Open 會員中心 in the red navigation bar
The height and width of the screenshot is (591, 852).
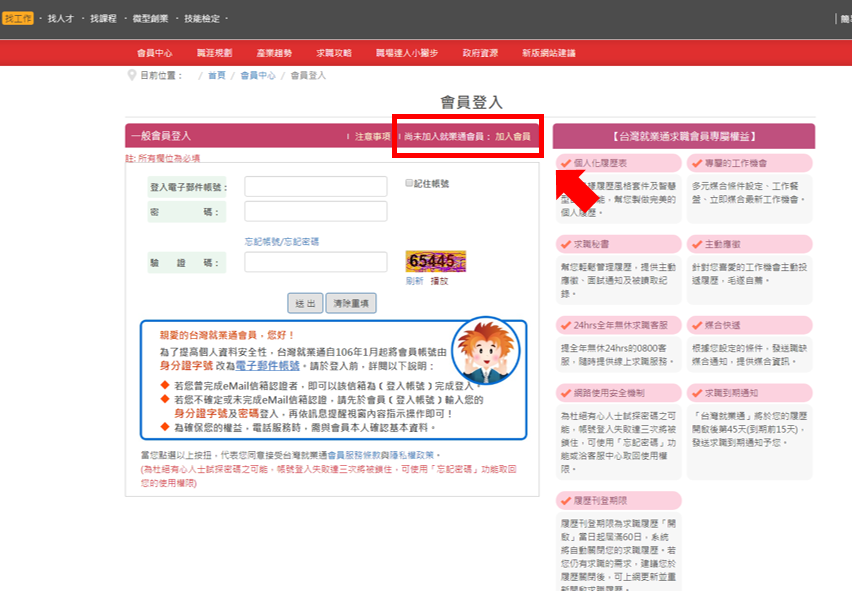(x=154, y=53)
